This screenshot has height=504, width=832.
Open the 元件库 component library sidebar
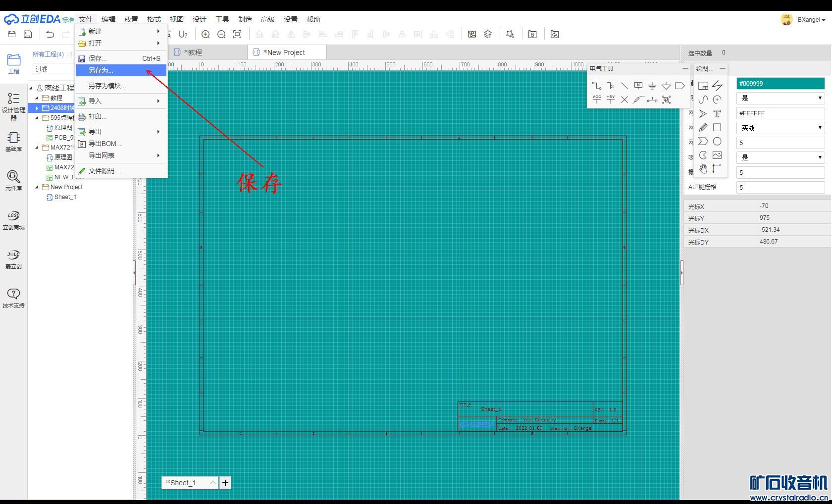(x=13, y=180)
